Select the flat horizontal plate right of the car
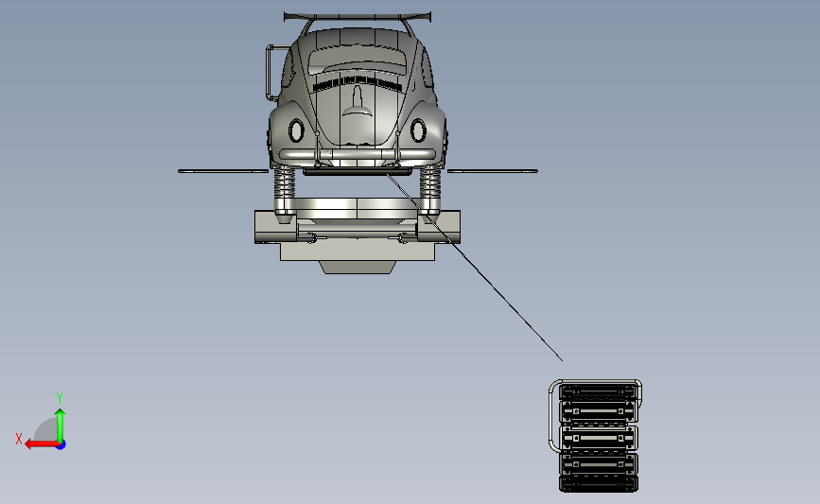 493,171
